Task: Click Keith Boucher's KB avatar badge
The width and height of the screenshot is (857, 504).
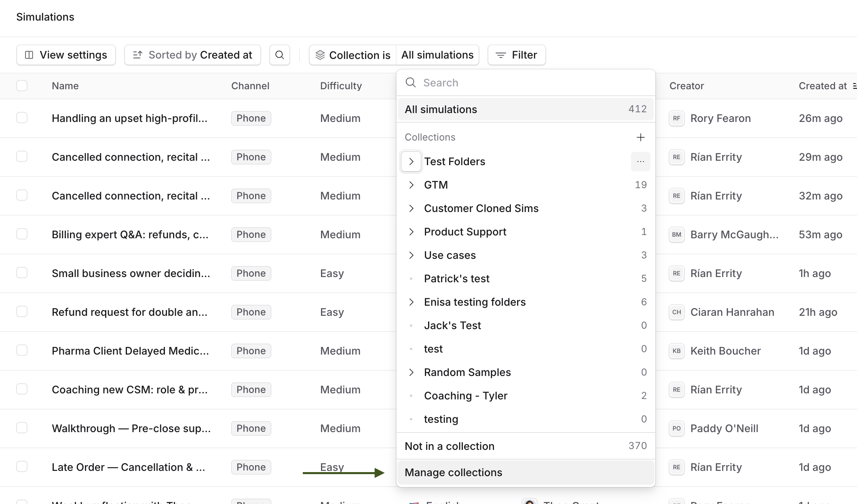Action: click(677, 351)
